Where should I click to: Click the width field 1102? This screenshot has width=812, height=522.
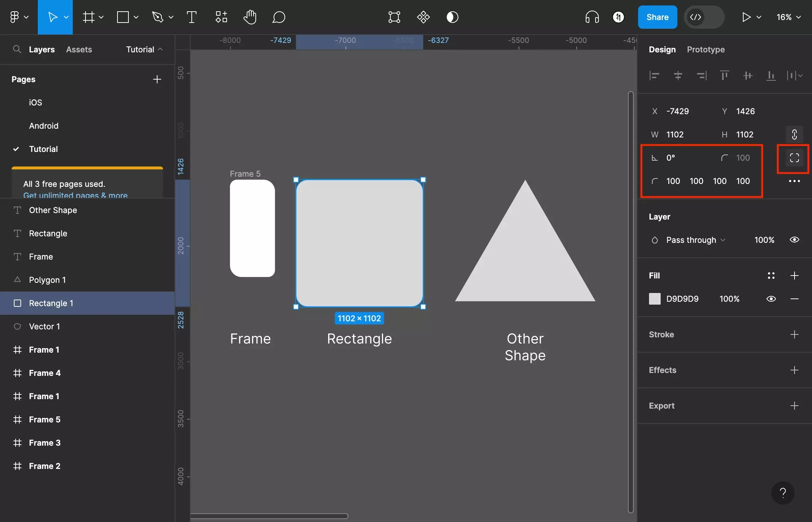(675, 134)
